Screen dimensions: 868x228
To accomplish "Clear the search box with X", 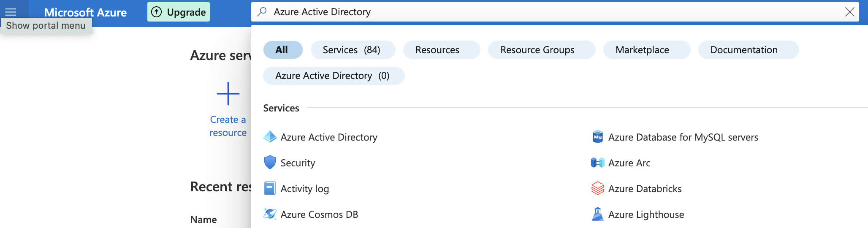I will tap(849, 12).
